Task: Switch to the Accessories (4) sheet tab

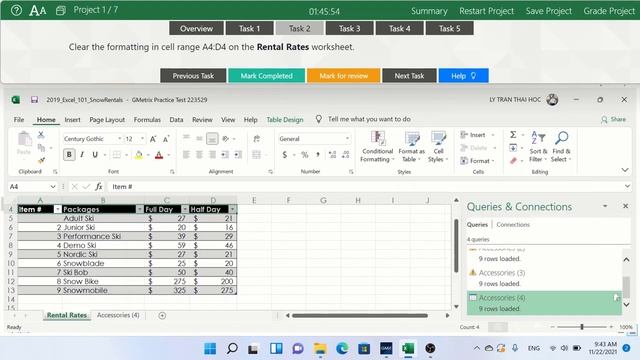Action: click(118, 315)
